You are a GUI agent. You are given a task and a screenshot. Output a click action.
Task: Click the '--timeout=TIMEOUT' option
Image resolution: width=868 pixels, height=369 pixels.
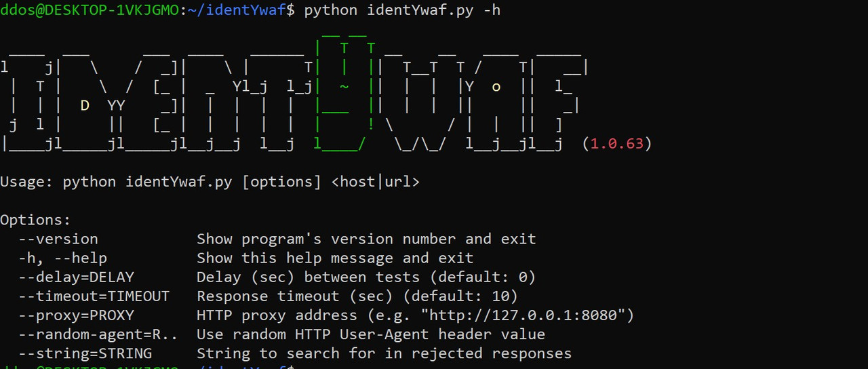point(94,296)
